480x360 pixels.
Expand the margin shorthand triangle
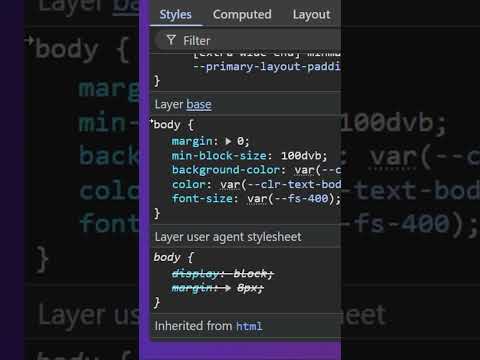click(x=228, y=141)
